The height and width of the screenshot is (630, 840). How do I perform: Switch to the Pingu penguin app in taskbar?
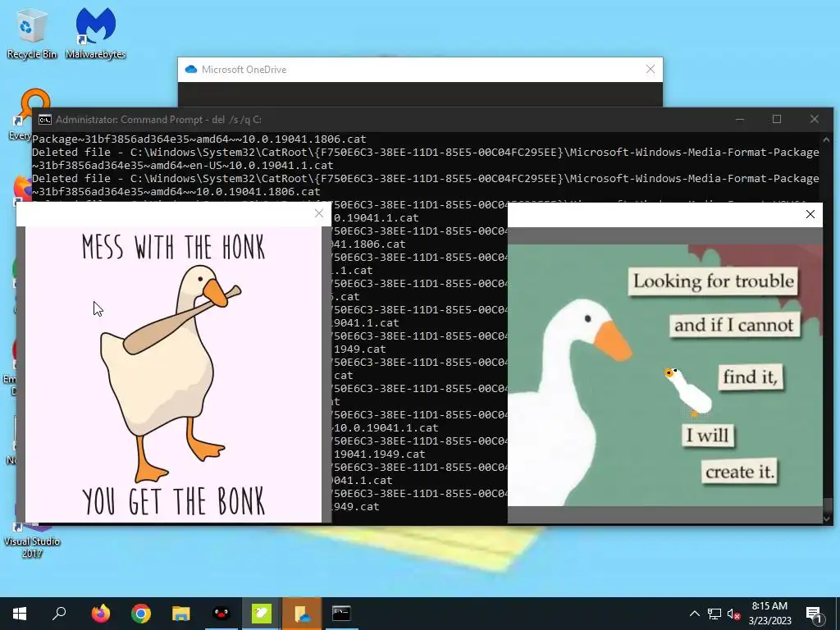(x=221, y=614)
